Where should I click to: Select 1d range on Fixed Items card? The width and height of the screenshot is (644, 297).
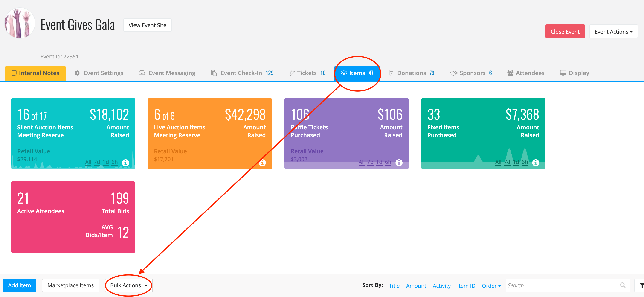click(x=516, y=162)
